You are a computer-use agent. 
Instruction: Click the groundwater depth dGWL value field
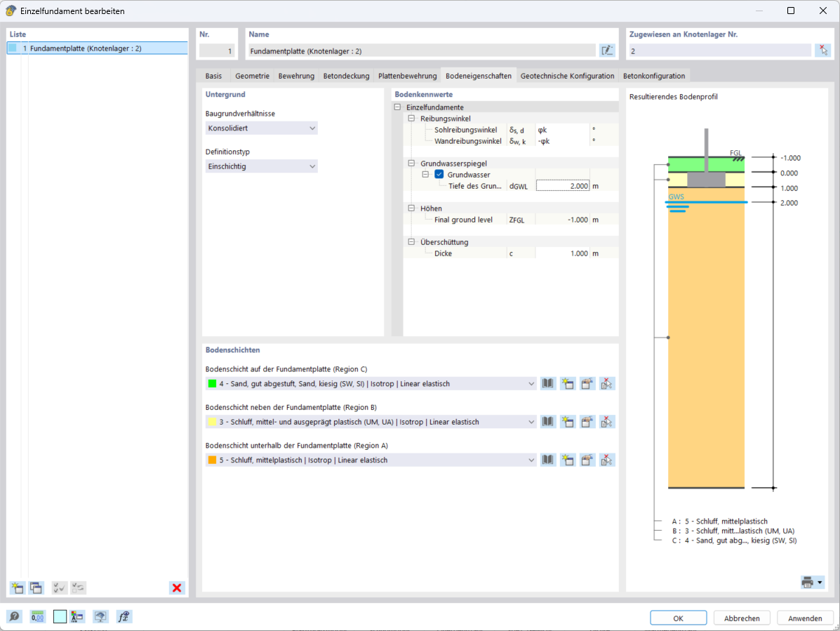point(563,186)
